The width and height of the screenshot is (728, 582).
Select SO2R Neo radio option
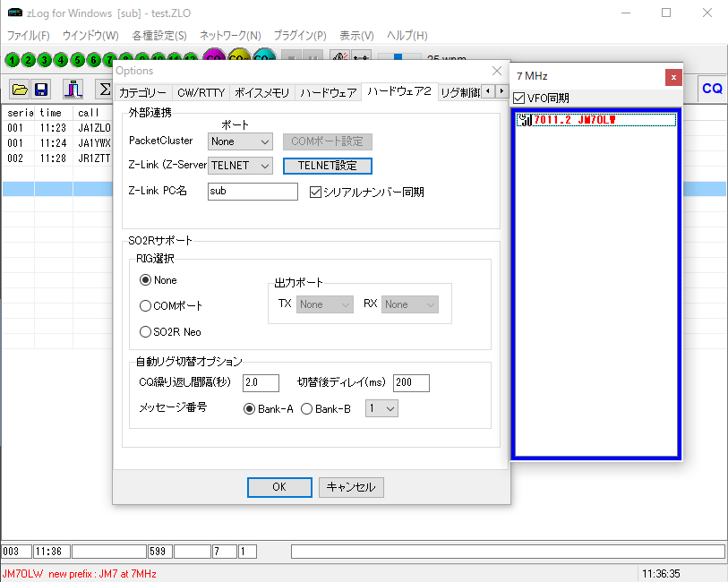click(x=170, y=332)
